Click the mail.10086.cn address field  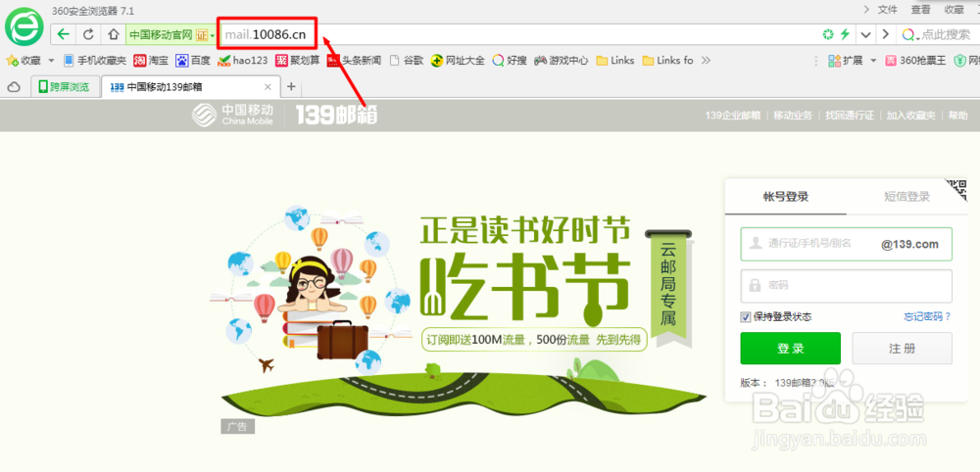(267, 34)
